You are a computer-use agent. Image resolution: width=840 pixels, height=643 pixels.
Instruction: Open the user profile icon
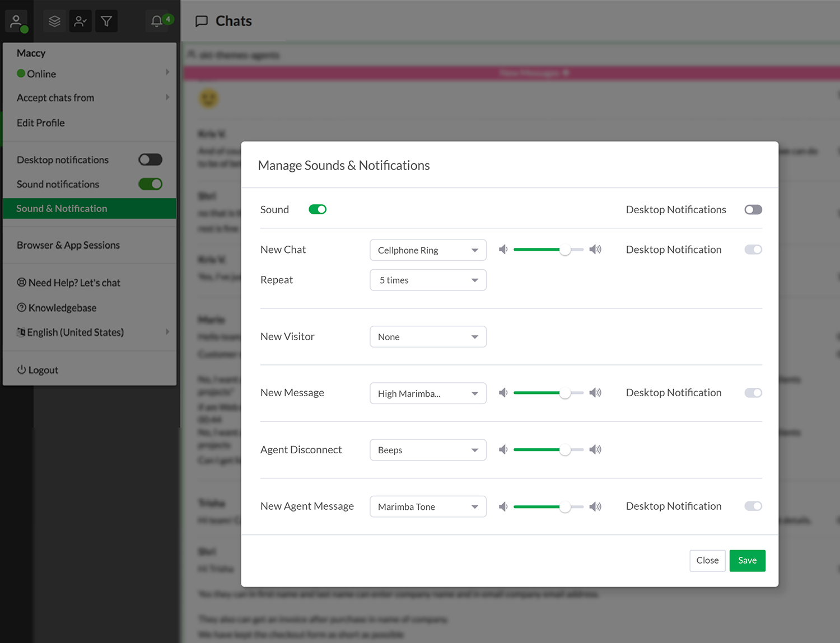pyautogui.click(x=16, y=22)
